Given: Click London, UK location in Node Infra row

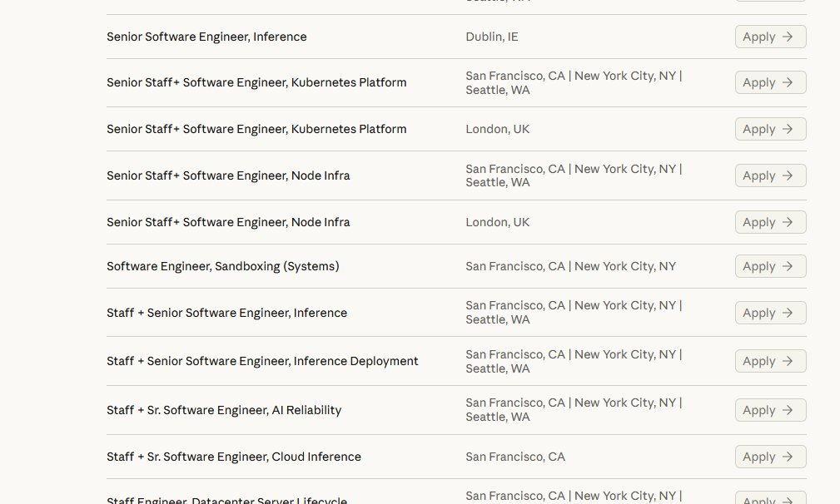Looking at the screenshot, I should click(497, 222).
